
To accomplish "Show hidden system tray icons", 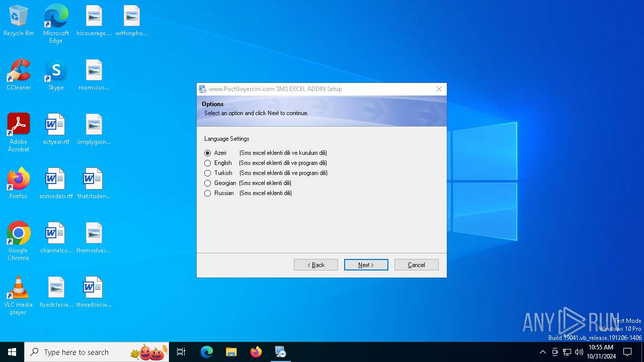I will click(x=542, y=352).
